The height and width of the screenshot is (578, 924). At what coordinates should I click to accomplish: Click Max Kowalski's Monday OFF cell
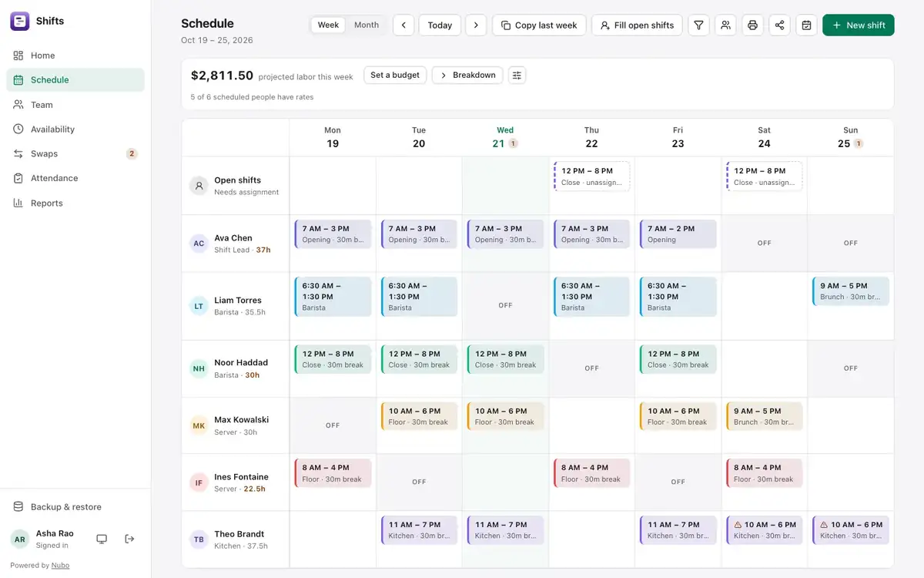point(333,425)
